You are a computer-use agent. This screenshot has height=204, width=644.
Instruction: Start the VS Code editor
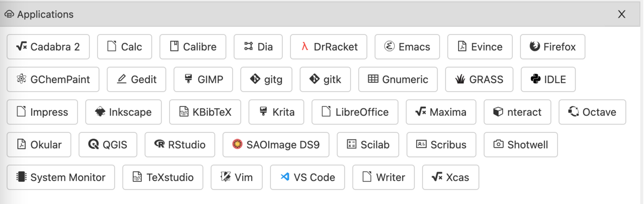point(307,177)
